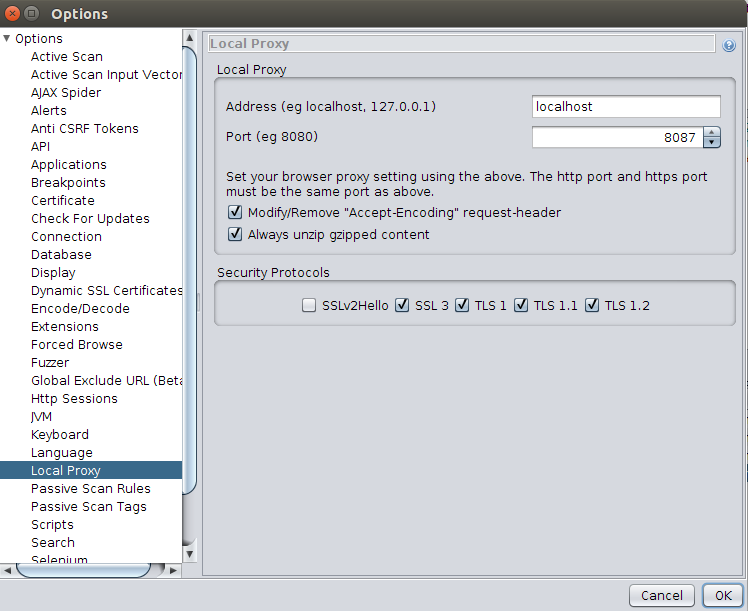This screenshot has height=611, width=748.
Task: Click the Port field showing 8087
Action: [x=618, y=137]
